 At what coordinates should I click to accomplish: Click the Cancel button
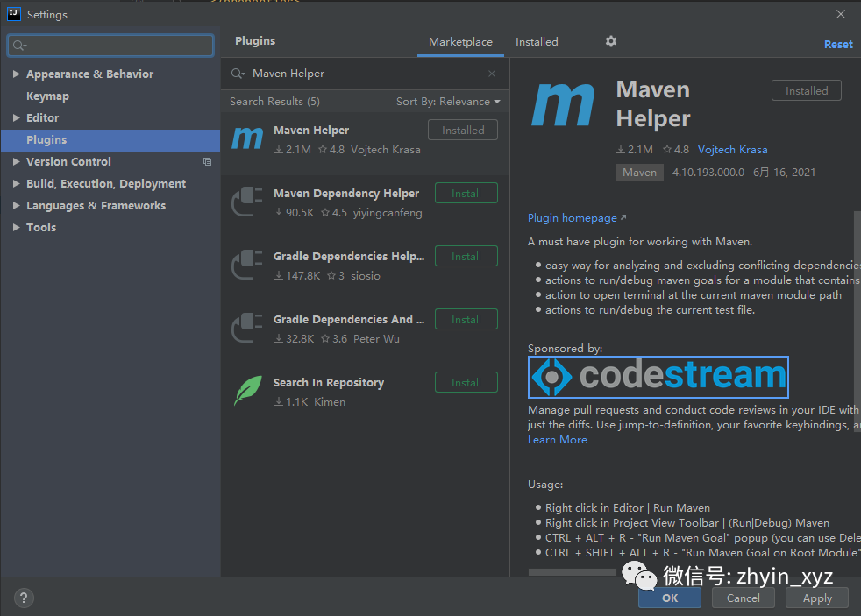[743, 598]
